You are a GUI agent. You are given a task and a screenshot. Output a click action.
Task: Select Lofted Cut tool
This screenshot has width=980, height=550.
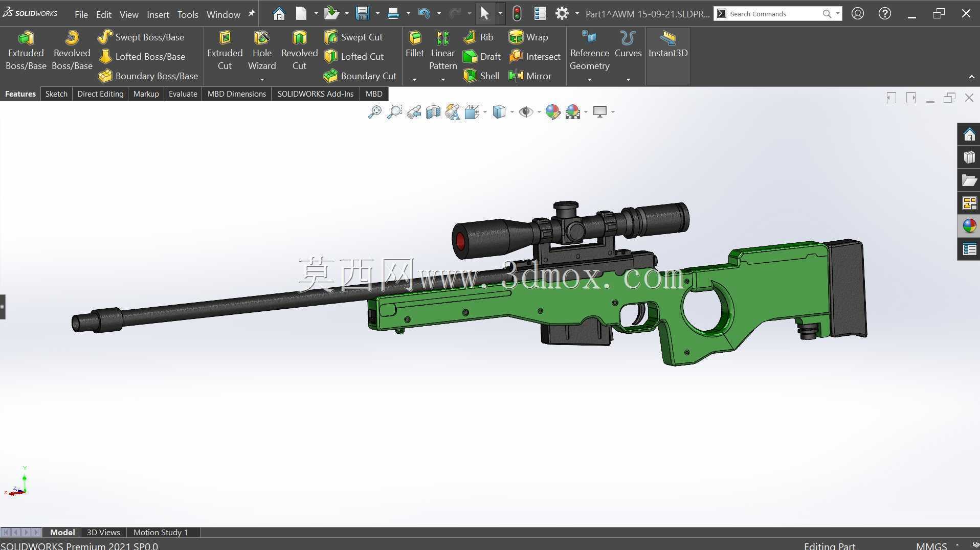pyautogui.click(x=354, y=56)
